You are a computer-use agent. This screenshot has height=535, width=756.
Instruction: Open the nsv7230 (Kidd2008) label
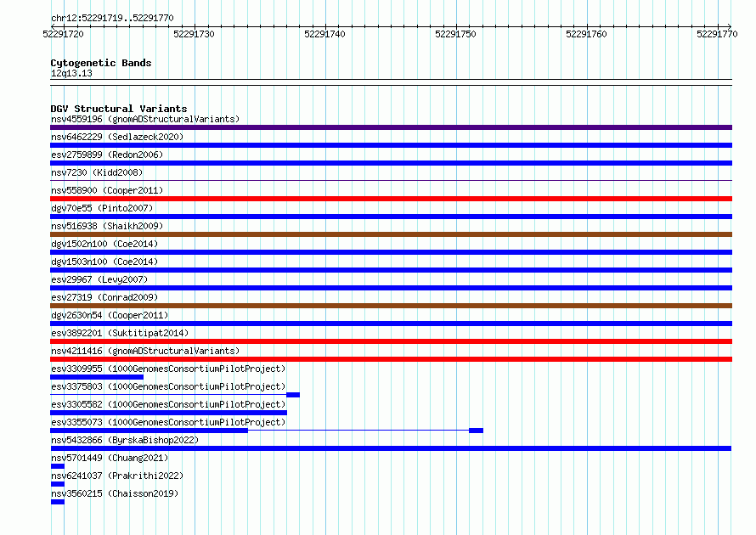97,172
